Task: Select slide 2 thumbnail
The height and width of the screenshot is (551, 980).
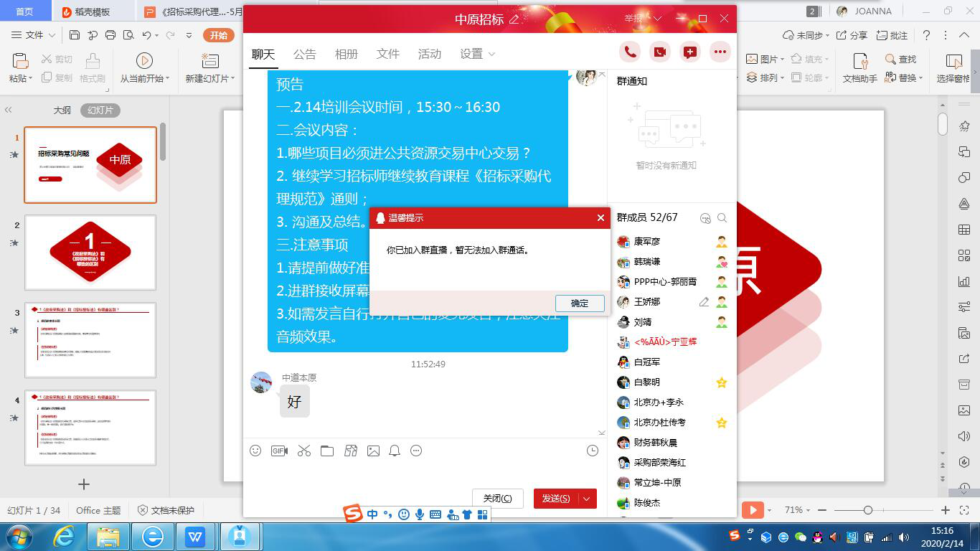Action: pyautogui.click(x=90, y=253)
